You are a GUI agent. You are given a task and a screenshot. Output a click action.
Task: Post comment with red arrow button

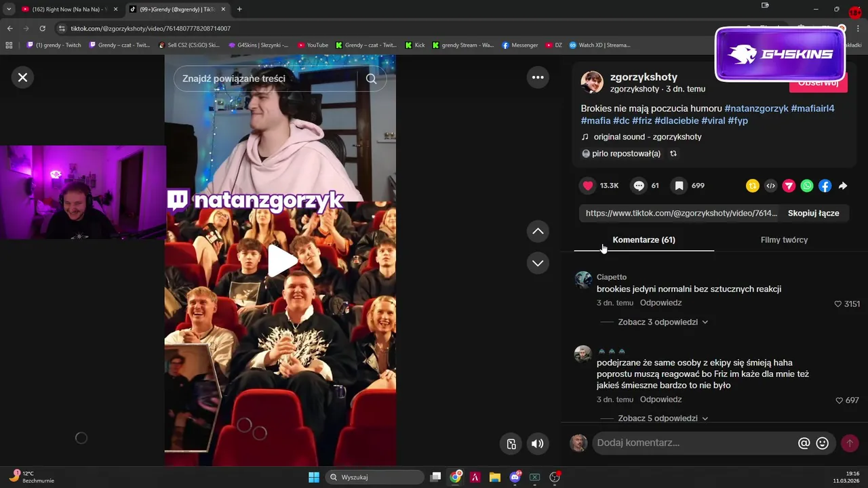849,443
